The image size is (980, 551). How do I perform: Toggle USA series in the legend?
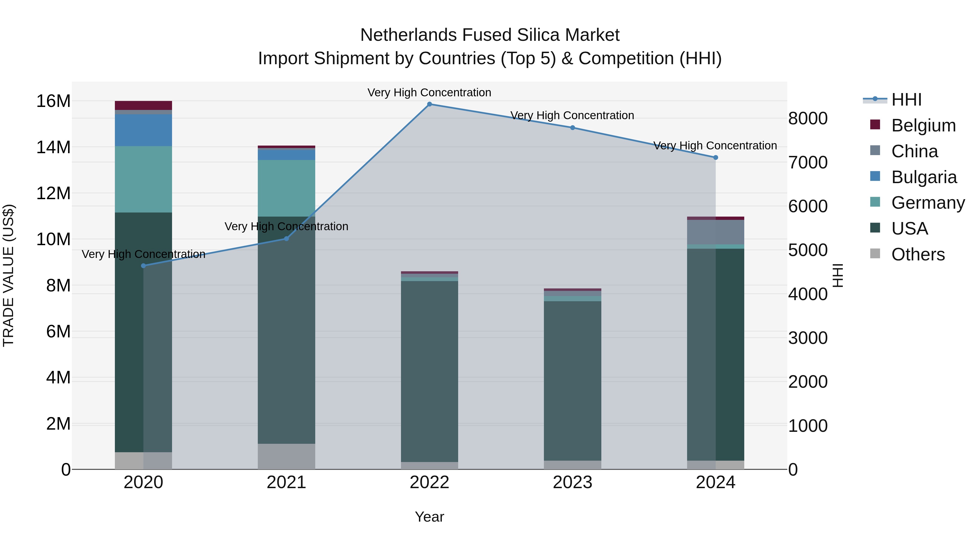coord(899,229)
